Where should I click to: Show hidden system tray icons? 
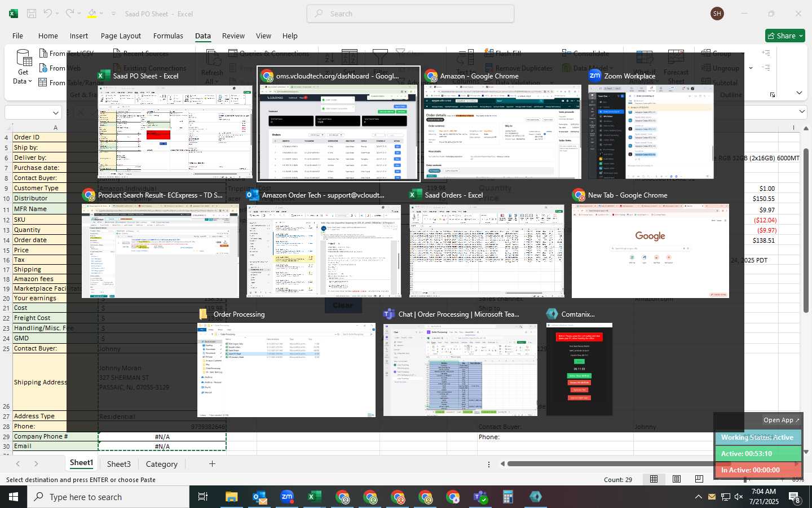698,497
